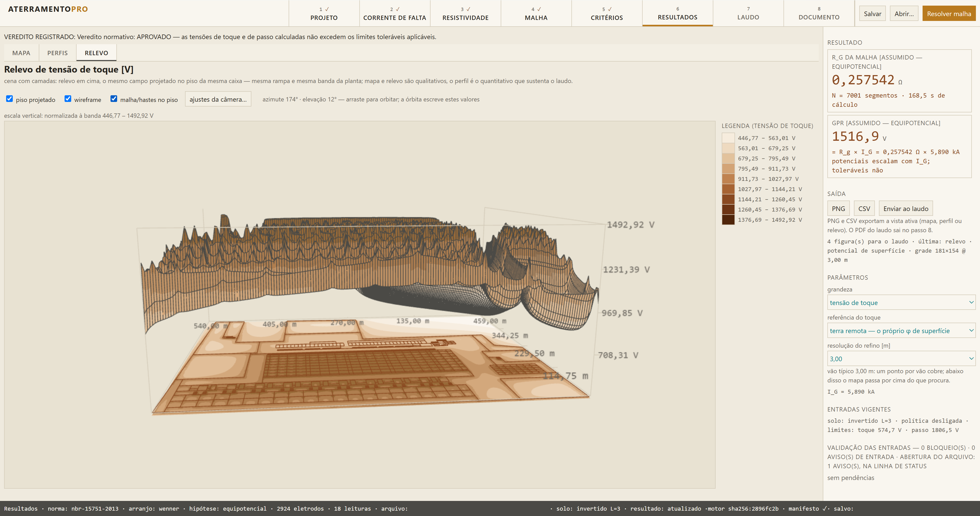980x516 pixels.
Task: Click the 446,77 – 563,01 V legend swatch
Action: coord(728,138)
